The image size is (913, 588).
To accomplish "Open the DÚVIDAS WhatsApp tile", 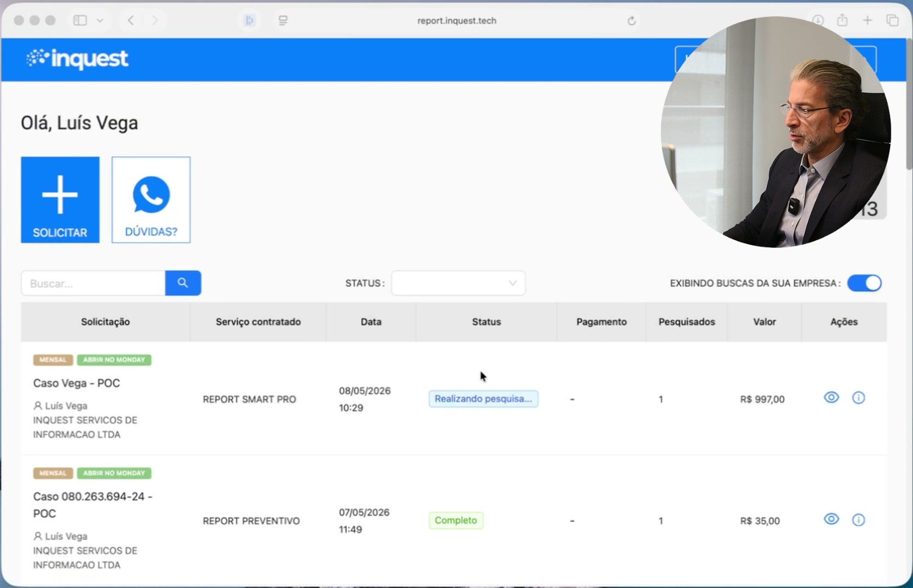I will pos(151,200).
